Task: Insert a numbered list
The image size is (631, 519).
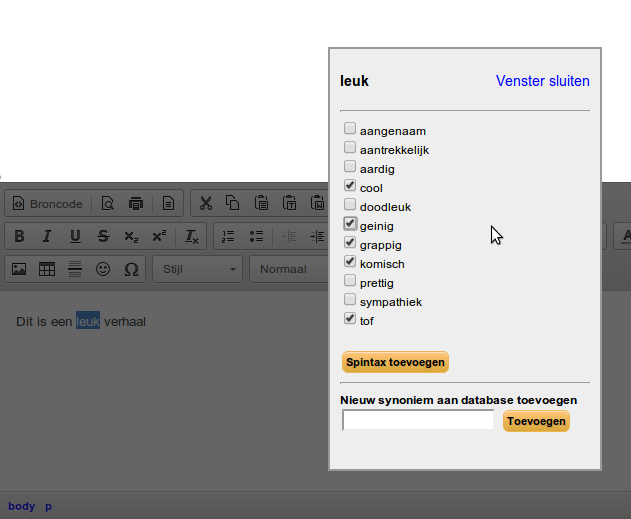Action: [228, 236]
